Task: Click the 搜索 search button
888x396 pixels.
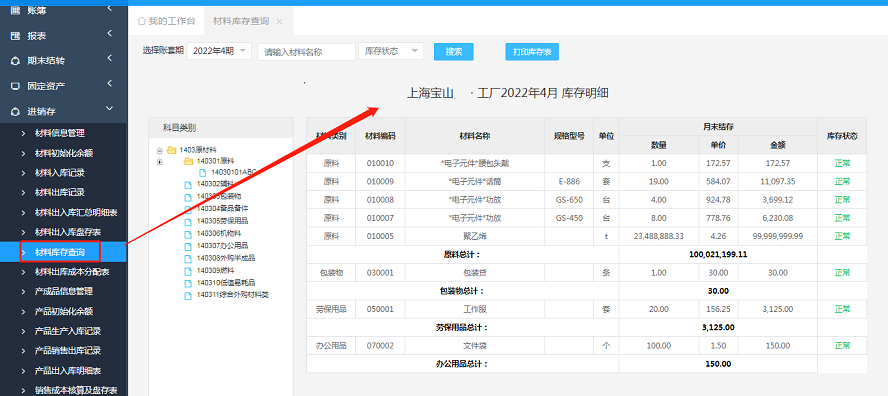Action: (454, 52)
